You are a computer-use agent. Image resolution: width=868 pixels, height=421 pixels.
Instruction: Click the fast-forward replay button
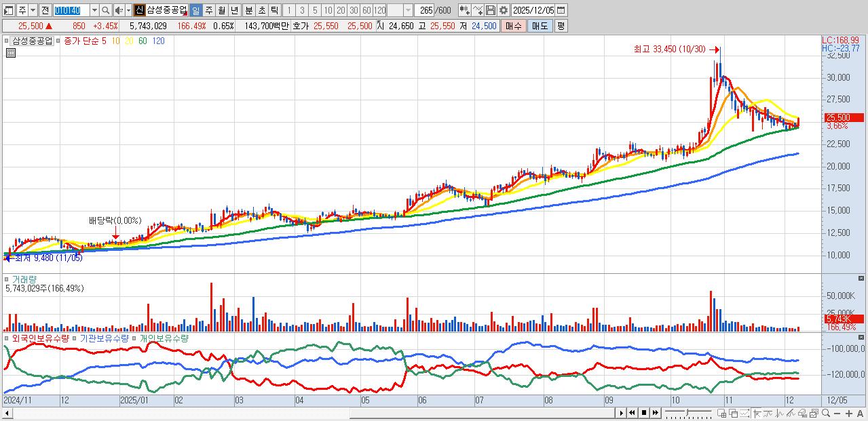click(655, 413)
